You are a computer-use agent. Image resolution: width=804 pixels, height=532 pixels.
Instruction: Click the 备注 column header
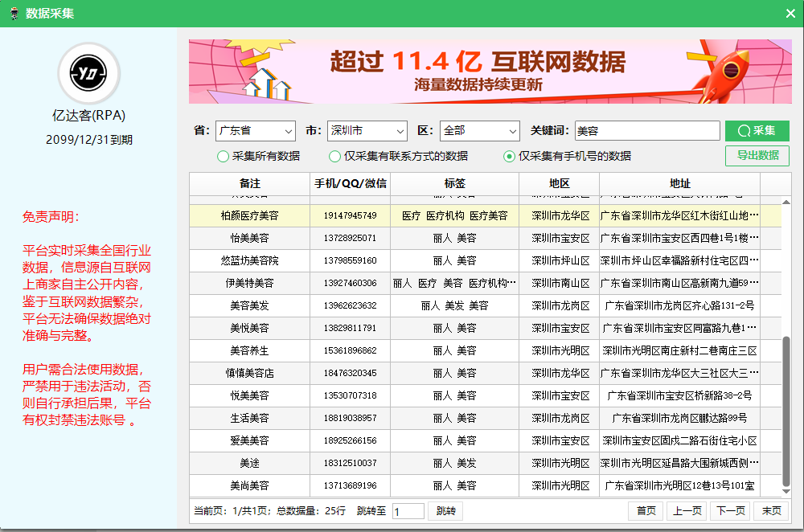(250, 184)
